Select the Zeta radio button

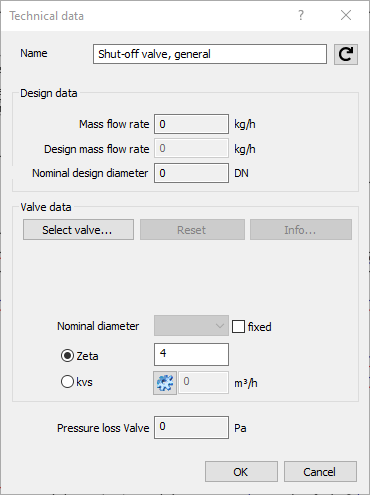[67, 356]
